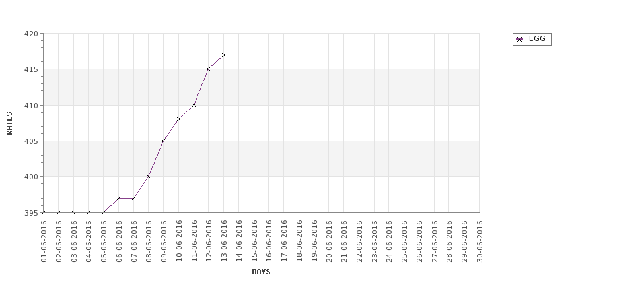Select the data point on 05-06-2016
Image resolution: width=644 pixels, height=283 pixels.
point(104,212)
